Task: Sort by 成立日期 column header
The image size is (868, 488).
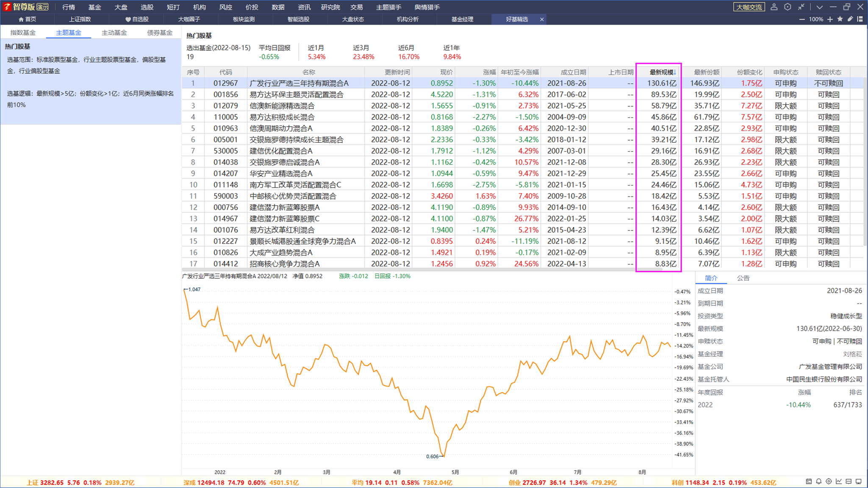Action: tap(573, 72)
